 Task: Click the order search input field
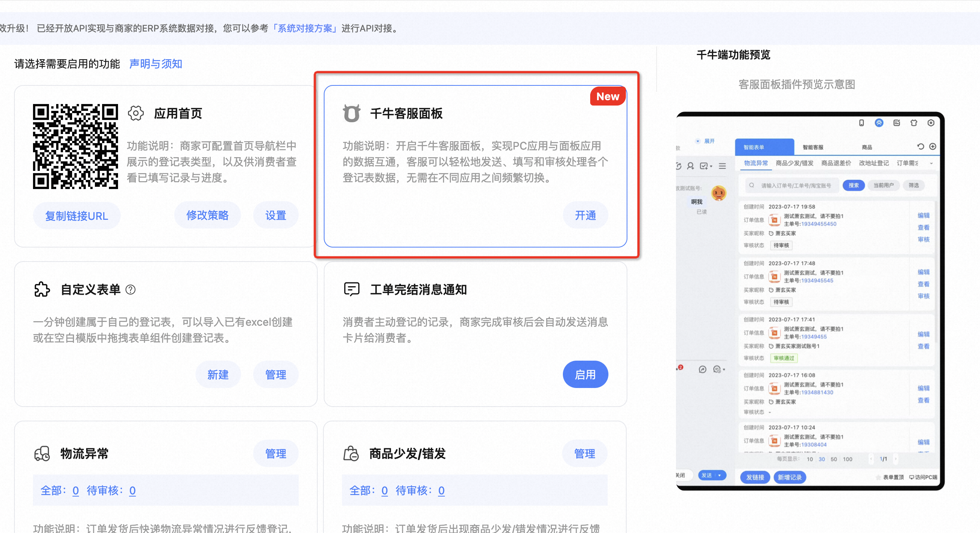[x=796, y=186]
